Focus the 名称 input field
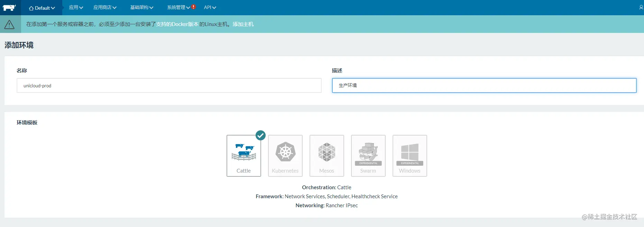Screen dimensions: 644x227 point(169,85)
